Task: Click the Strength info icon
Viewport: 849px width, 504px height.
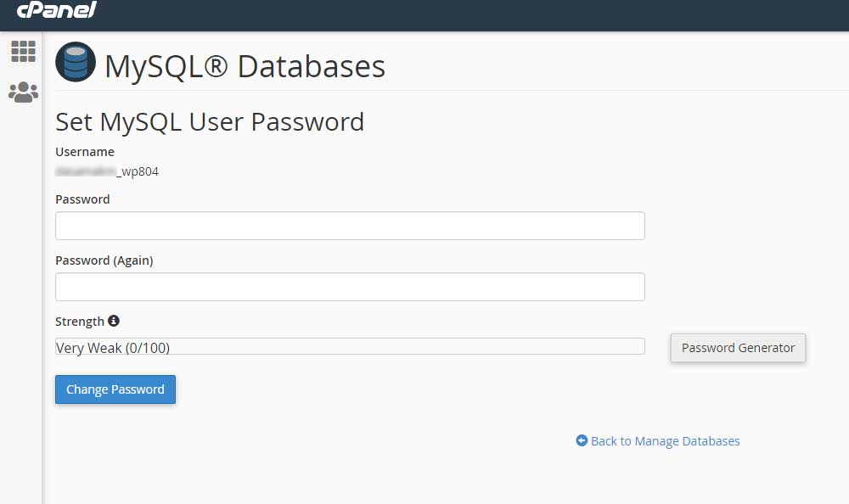Action: pyautogui.click(x=114, y=321)
